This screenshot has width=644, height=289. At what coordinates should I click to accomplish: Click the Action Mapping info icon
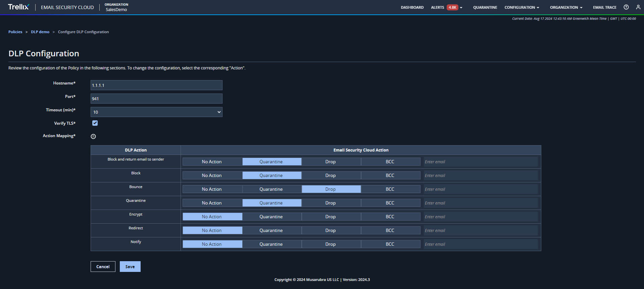pos(93,136)
